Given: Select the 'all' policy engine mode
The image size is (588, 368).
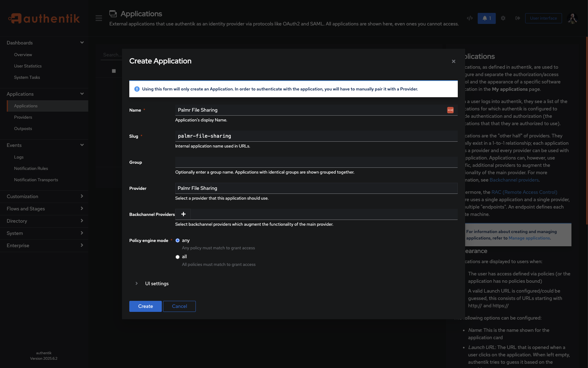Looking at the screenshot, I should pyautogui.click(x=177, y=257).
